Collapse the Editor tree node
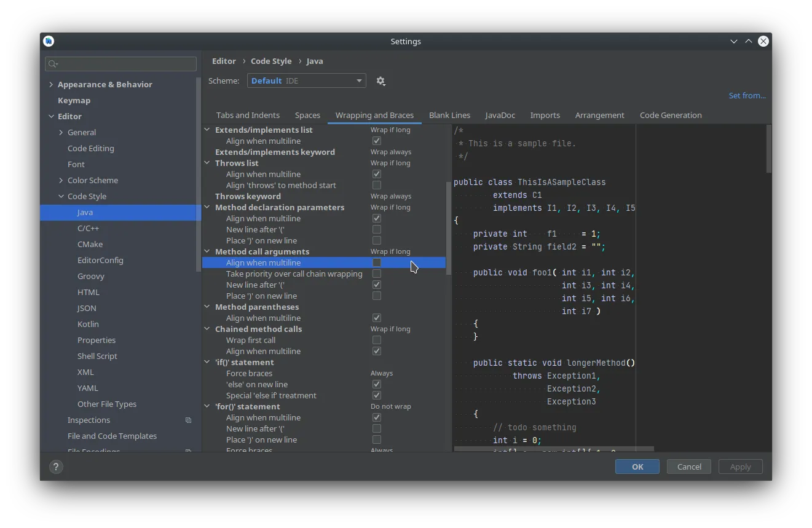The image size is (812, 528). click(x=51, y=116)
